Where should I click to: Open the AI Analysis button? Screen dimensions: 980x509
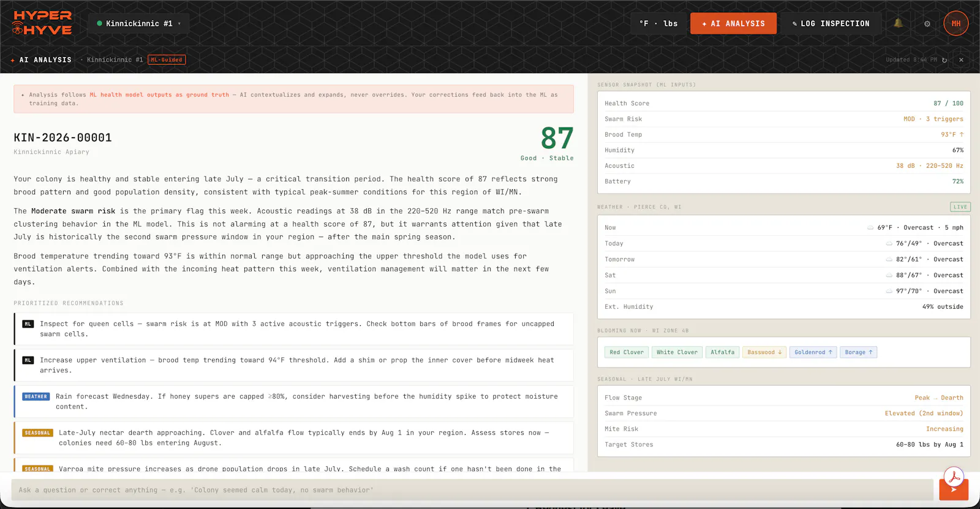(x=733, y=23)
